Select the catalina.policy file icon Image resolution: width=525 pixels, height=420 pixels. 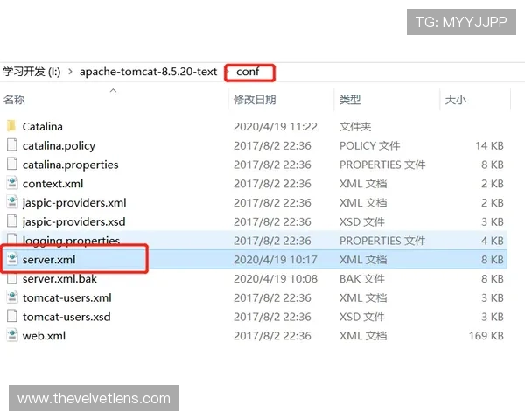click(x=12, y=145)
